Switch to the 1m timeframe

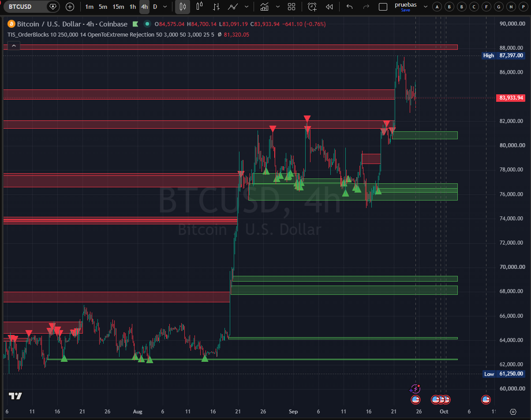89,7
